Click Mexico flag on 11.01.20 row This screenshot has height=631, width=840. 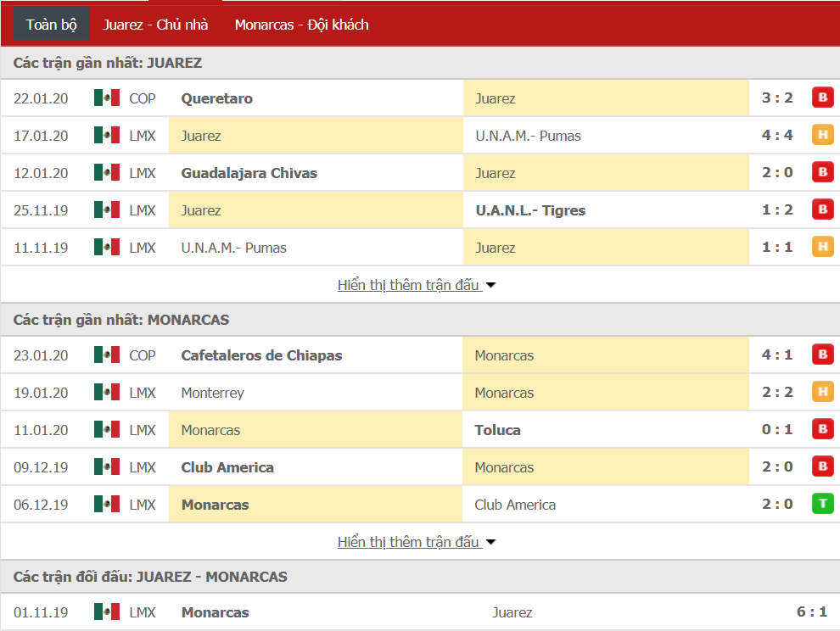coord(107,430)
